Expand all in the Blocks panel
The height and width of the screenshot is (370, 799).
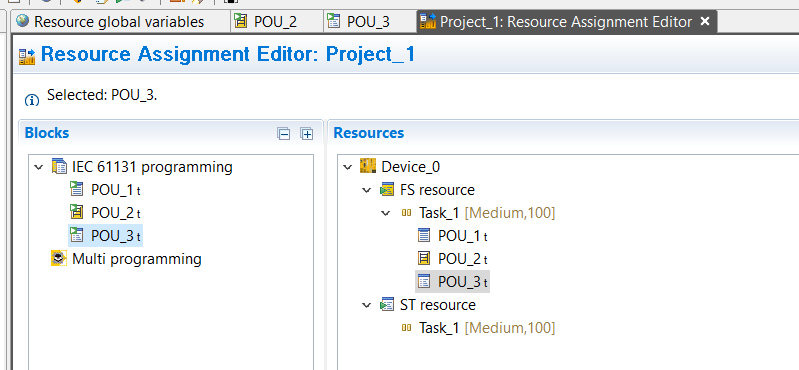pyautogui.click(x=306, y=134)
